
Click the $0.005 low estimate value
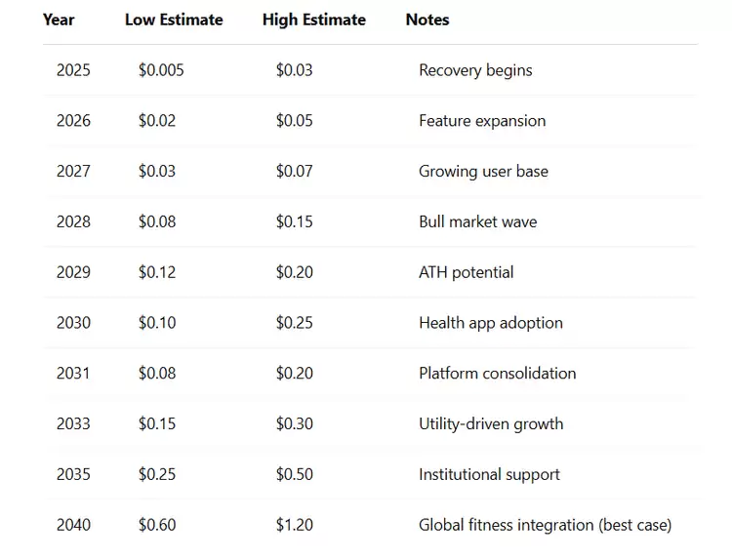[x=161, y=70]
